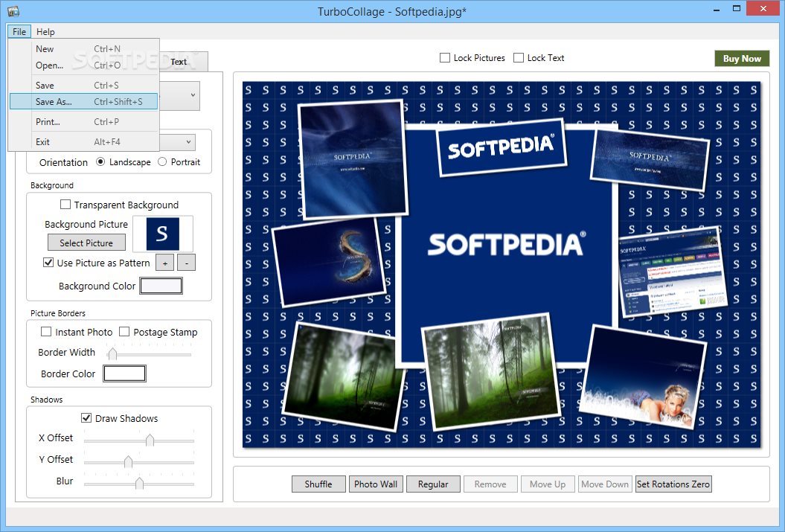
Task: Open the Help menu
Action: (x=45, y=31)
